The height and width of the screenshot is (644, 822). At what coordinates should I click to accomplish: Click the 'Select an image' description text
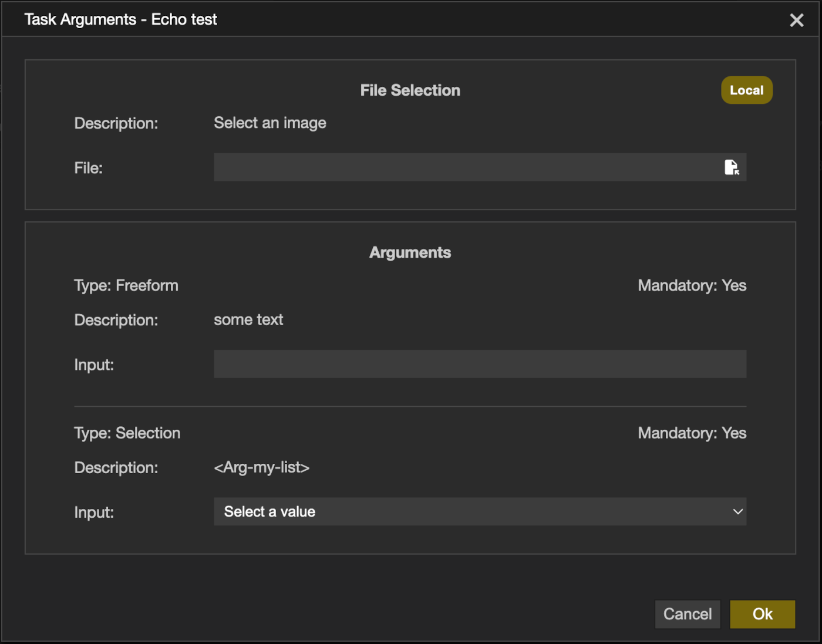(x=270, y=123)
